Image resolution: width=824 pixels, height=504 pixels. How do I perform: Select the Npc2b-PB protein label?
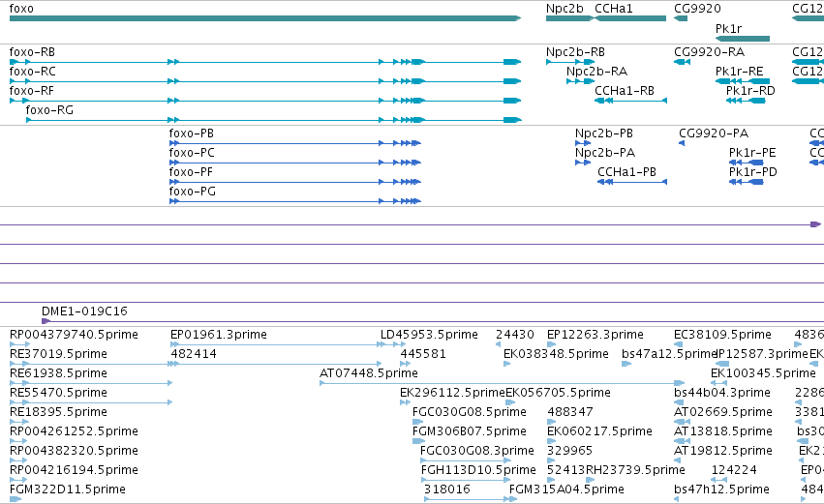604,133
